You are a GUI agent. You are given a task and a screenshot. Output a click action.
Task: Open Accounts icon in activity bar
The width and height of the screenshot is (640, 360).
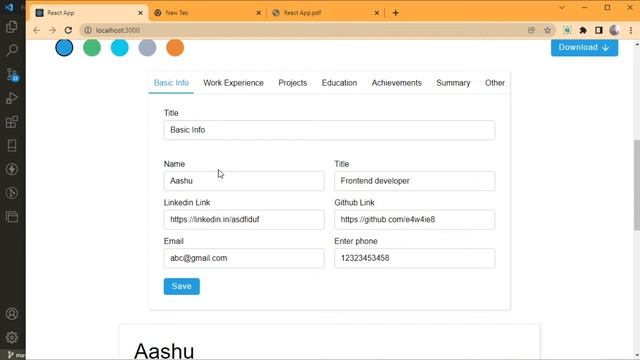point(12,313)
